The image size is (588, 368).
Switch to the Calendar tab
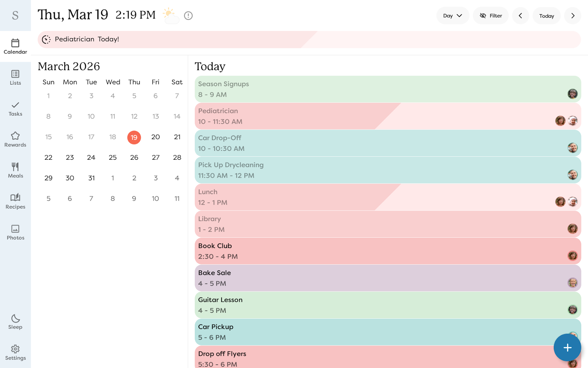point(15,47)
